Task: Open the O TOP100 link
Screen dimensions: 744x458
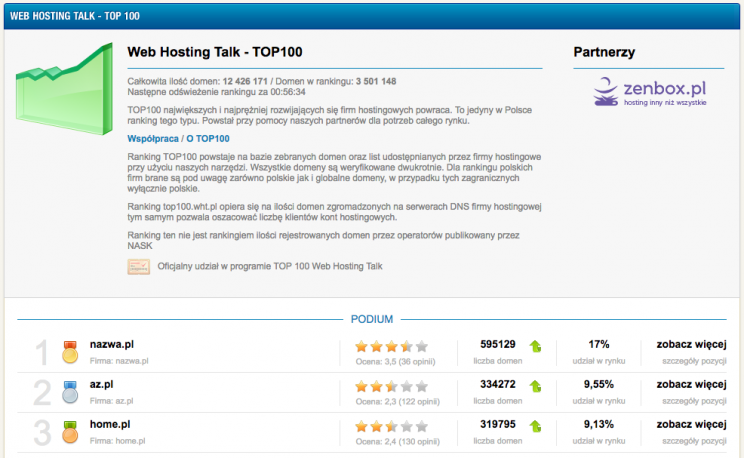Action: tap(208, 139)
